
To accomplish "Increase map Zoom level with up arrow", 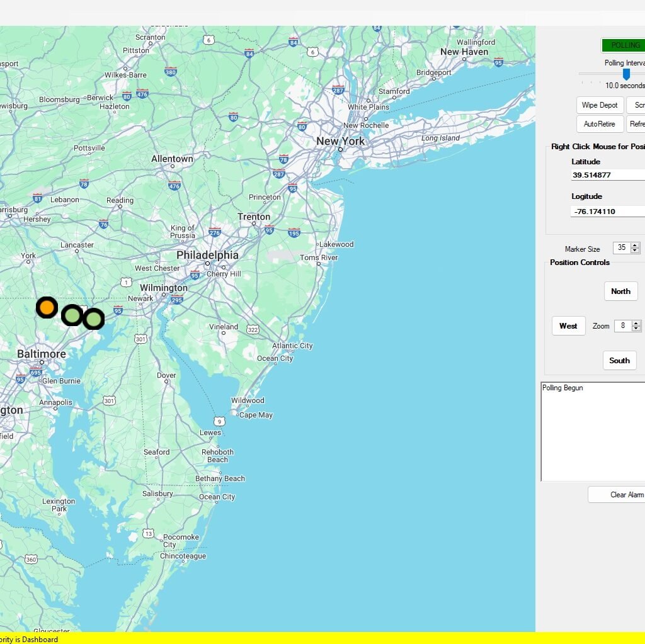I will (x=636, y=323).
